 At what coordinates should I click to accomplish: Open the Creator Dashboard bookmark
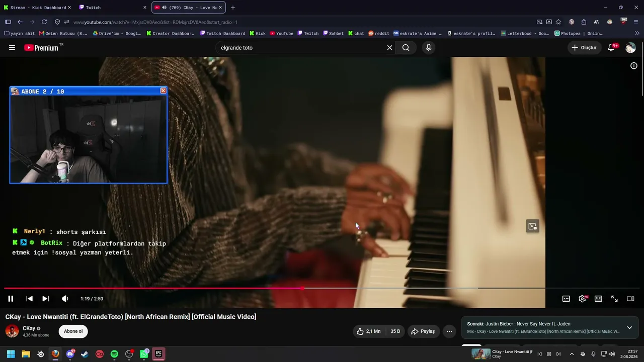pyautogui.click(x=170, y=34)
